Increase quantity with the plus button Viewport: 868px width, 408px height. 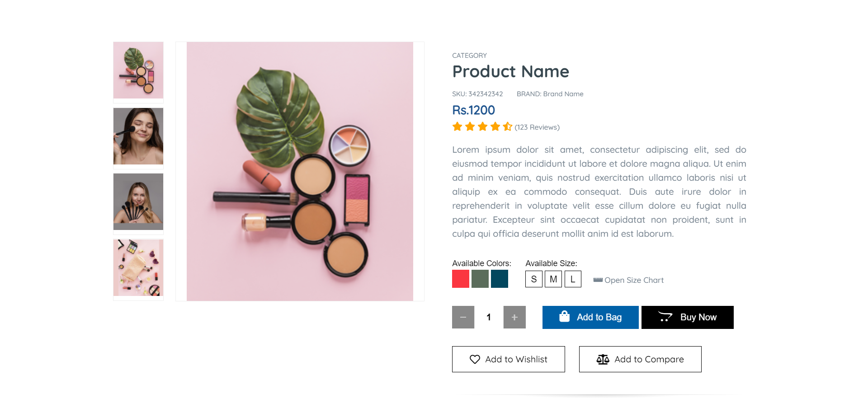514,317
